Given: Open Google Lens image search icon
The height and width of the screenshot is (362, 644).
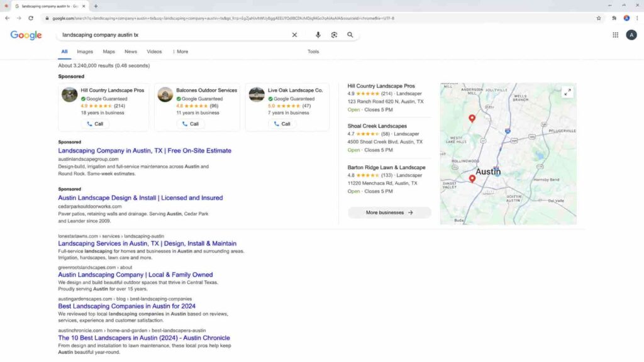Looking at the screenshot, I should click(335, 35).
